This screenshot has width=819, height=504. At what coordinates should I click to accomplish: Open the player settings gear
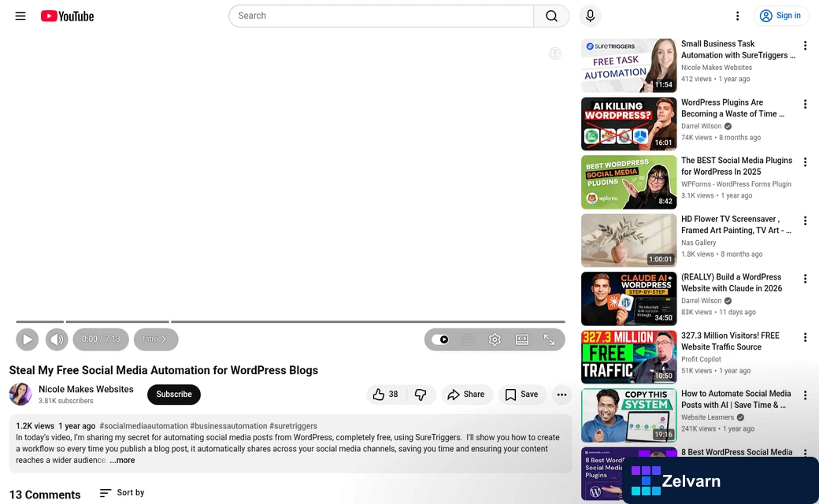click(x=495, y=339)
